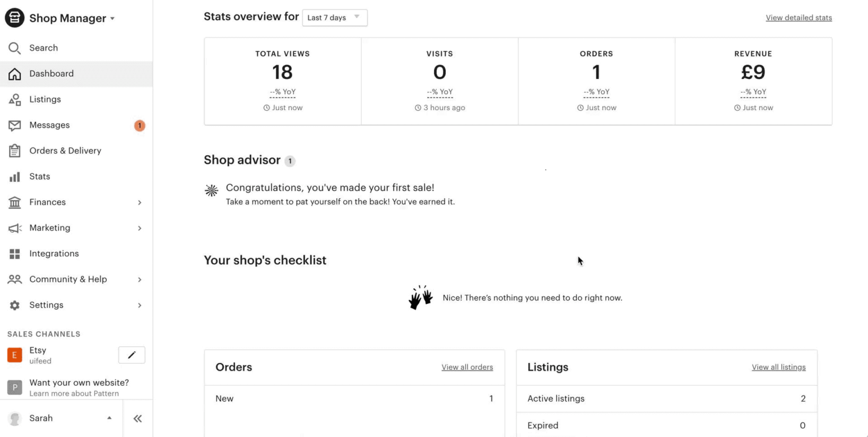Click the Stats bar chart icon
This screenshot has height=437, width=868.
[x=15, y=177]
